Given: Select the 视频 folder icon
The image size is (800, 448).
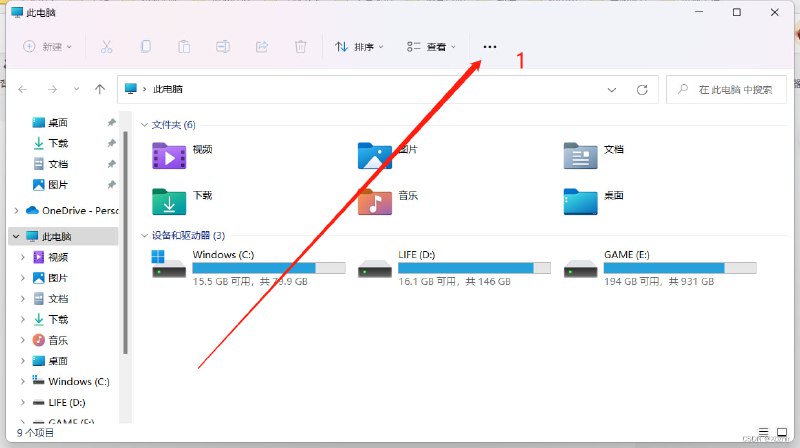Looking at the screenshot, I should pos(169,156).
